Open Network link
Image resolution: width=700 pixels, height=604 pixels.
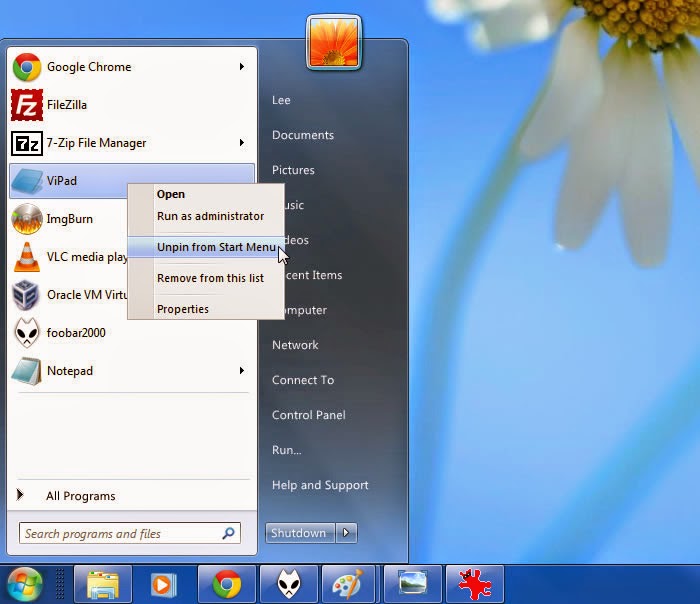pos(295,345)
